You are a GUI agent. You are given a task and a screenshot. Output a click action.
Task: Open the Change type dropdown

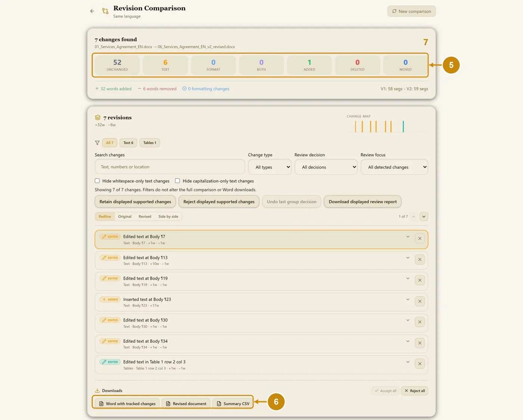pyautogui.click(x=270, y=167)
